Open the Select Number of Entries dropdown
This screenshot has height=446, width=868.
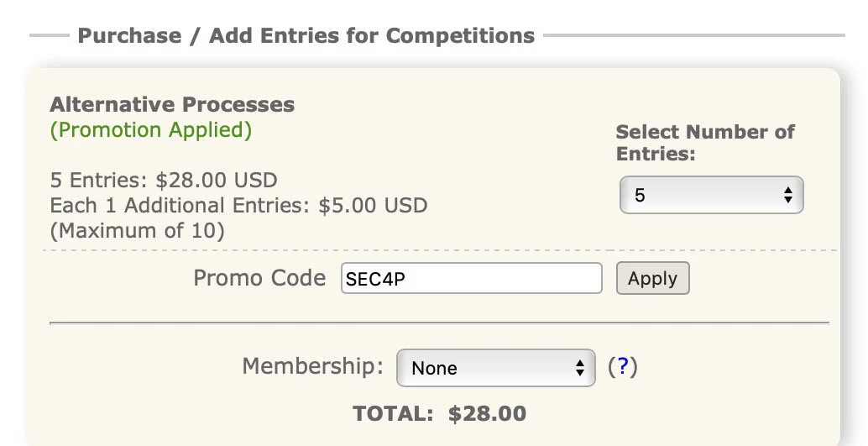point(711,196)
